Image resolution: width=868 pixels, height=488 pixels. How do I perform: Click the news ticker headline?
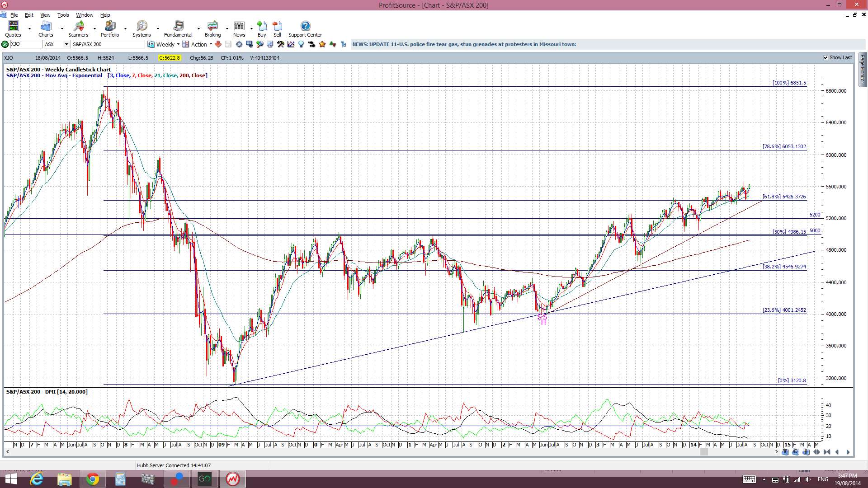464,44
